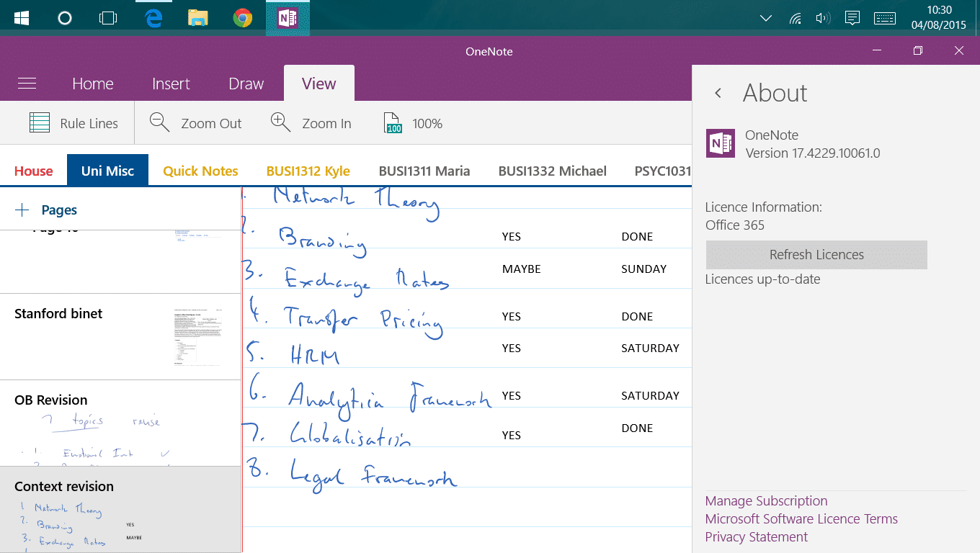
Task: Select the Context revision page
Action: click(x=120, y=509)
